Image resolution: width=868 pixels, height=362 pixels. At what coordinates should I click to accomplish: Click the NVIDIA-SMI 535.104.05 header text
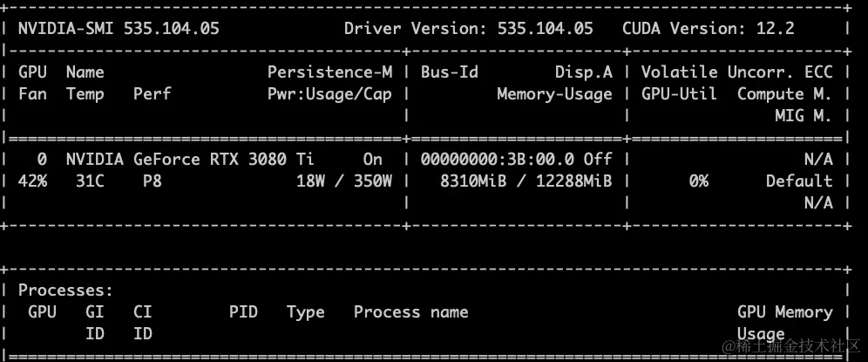119,28
